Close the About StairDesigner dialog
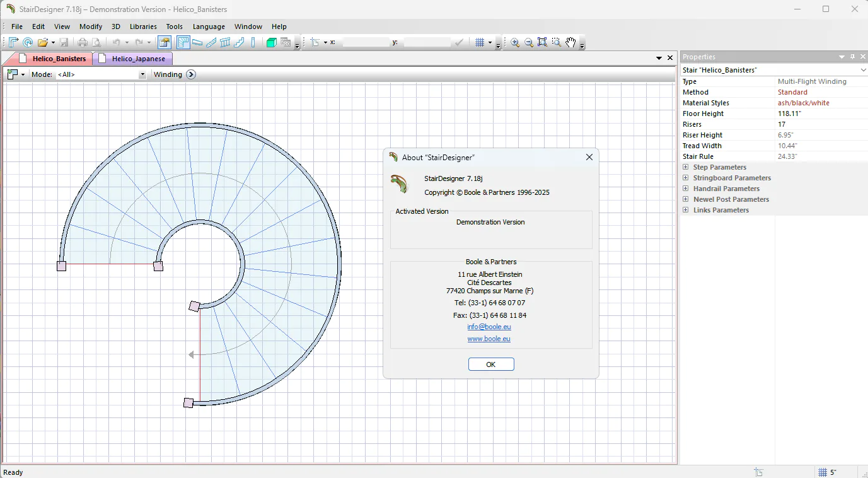Image resolution: width=868 pixels, height=478 pixels. pos(589,157)
